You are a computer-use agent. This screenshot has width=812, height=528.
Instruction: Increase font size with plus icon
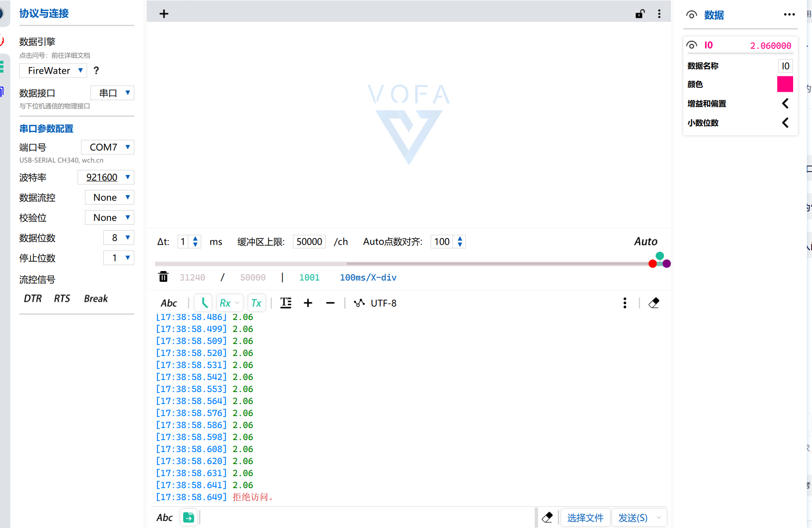tap(308, 303)
